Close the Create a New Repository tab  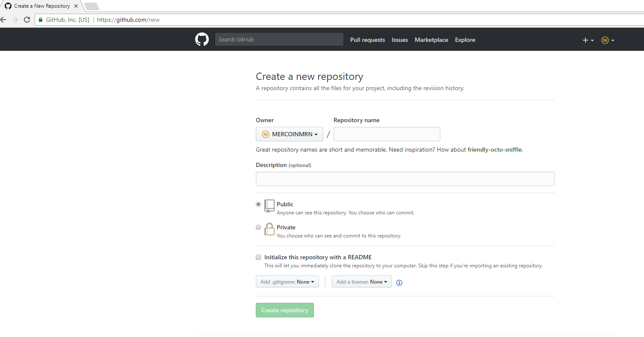pos(76,6)
